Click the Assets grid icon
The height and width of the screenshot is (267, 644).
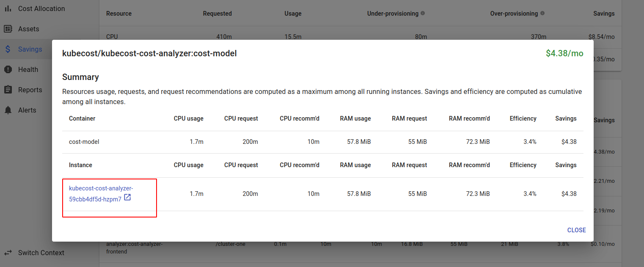(8, 29)
